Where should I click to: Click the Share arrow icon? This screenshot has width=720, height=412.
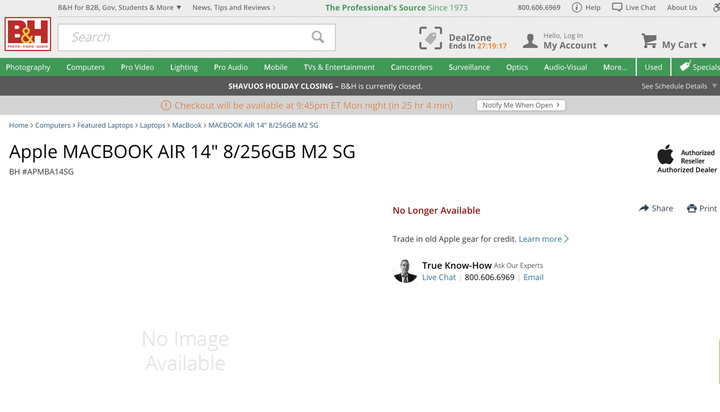click(644, 209)
